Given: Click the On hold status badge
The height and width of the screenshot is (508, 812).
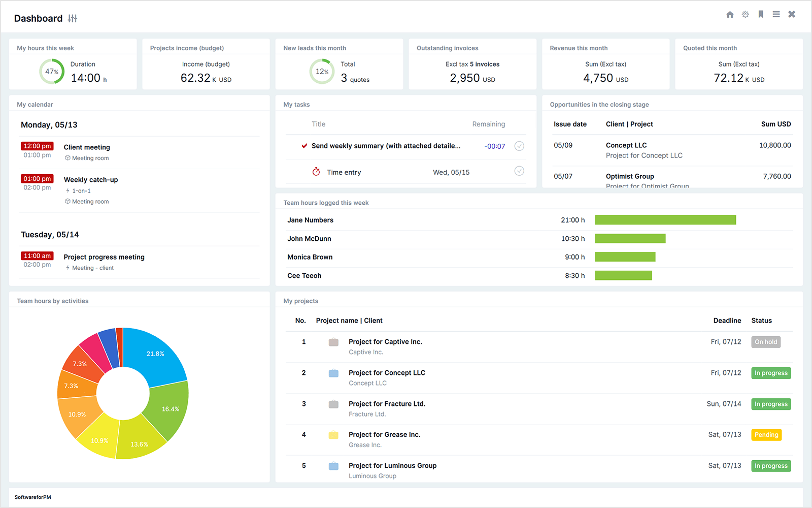Looking at the screenshot, I should pyautogui.click(x=766, y=342).
